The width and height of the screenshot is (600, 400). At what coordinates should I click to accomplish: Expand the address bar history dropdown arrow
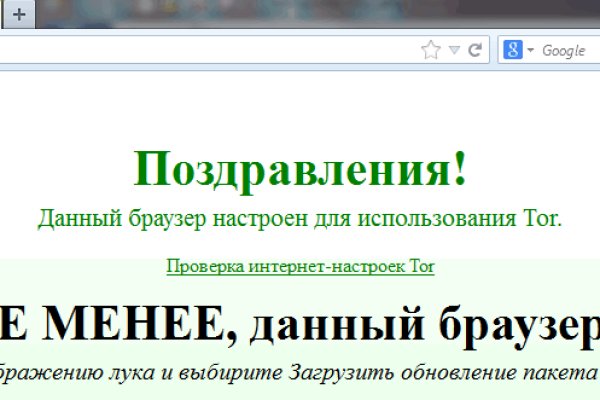[x=454, y=51]
